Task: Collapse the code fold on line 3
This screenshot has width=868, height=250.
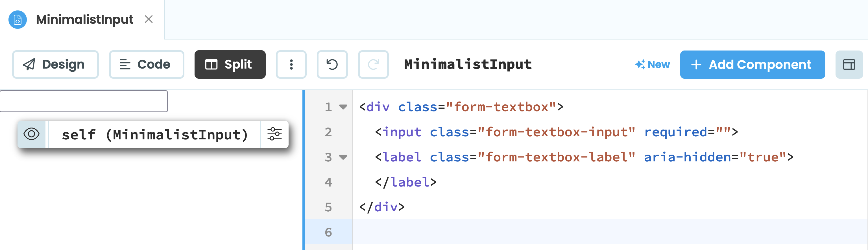Action: (x=343, y=157)
